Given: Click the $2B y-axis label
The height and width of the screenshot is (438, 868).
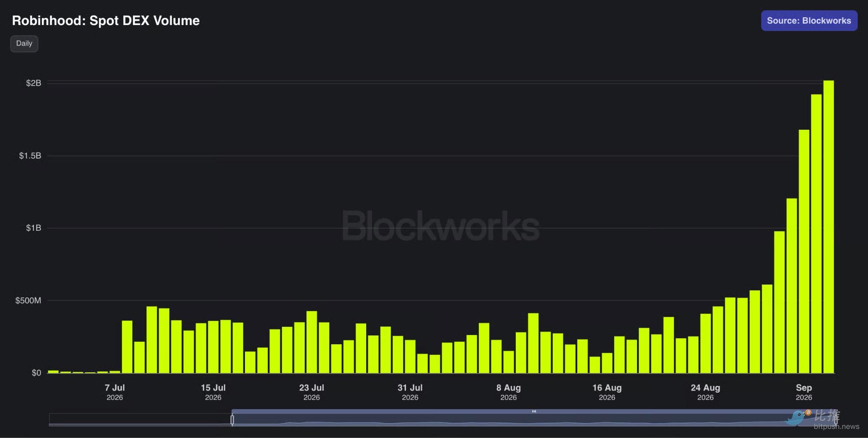Looking at the screenshot, I should click(33, 83).
